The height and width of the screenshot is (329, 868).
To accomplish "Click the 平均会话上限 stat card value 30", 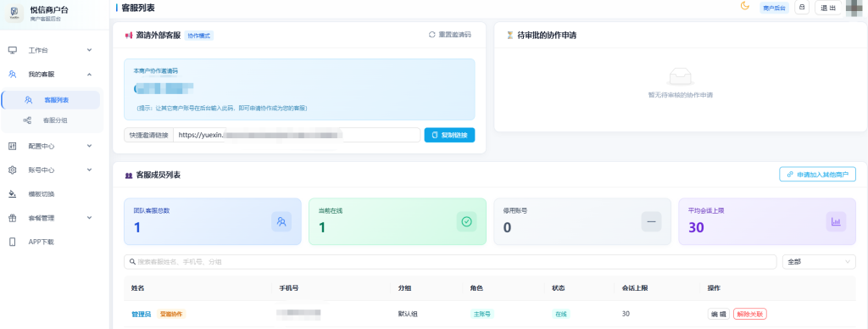I will click(x=697, y=227).
